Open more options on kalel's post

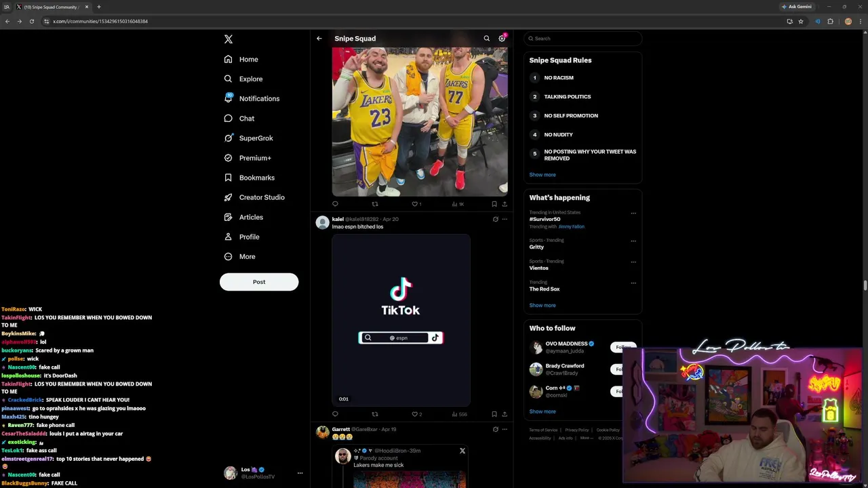click(x=505, y=220)
